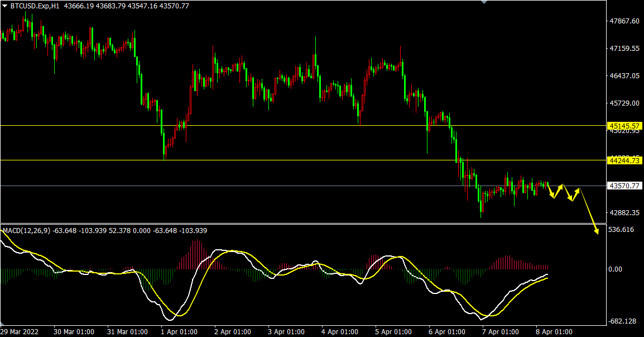Screen dimensions: 644x337
Task: Click the MACD(12,26,9) indicator label
Action: pos(26,230)
